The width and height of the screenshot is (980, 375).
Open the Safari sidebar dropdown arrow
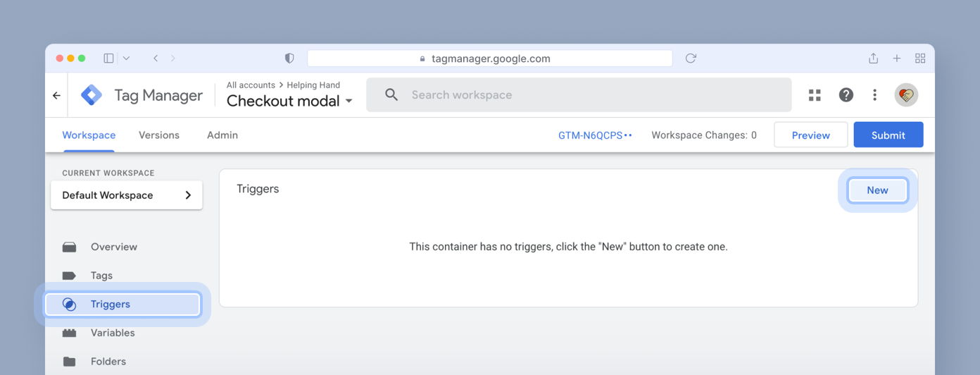point(126,59)
